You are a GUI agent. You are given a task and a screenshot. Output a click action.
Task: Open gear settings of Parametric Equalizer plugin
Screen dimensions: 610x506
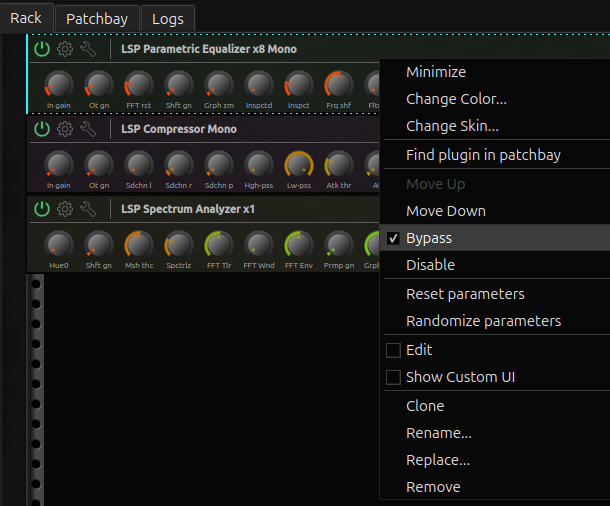coord(65,49)
